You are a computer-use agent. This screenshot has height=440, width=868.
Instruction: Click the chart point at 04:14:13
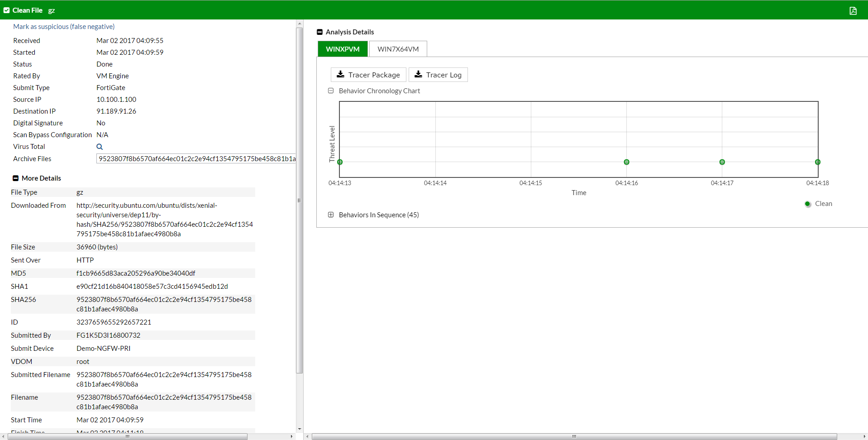tap(340, 162)
